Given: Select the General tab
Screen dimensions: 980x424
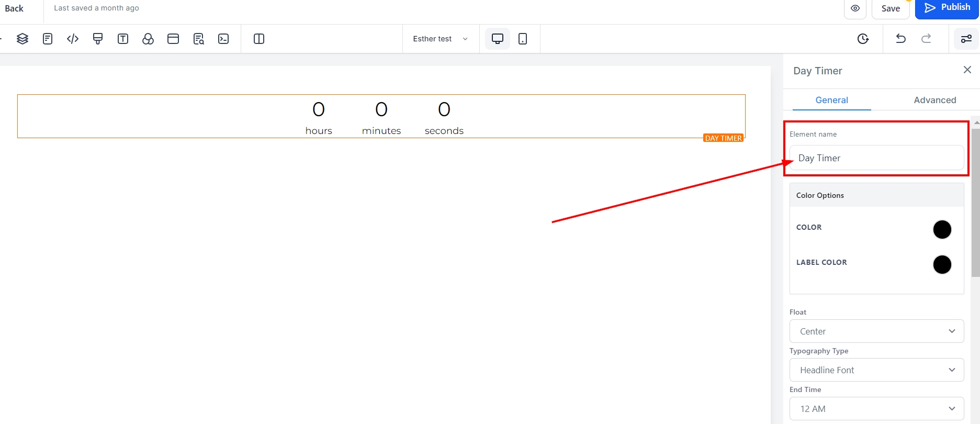Looking at the screenshot, I should pyautogui.click(x=831, y=100).
